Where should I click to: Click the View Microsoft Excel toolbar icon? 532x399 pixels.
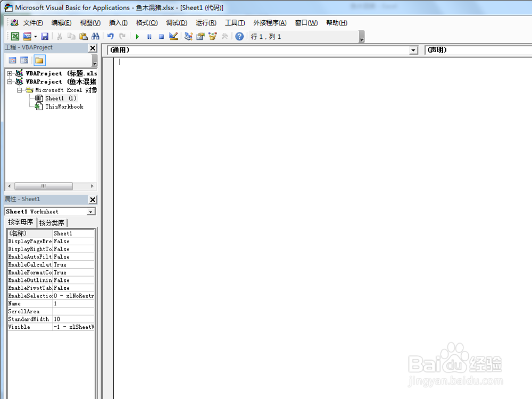pos(15,36)
